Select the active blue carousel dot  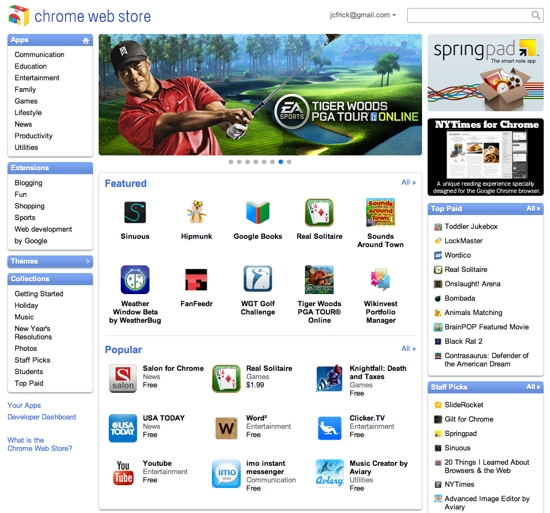pyautogui.click(x=281, y=162)
